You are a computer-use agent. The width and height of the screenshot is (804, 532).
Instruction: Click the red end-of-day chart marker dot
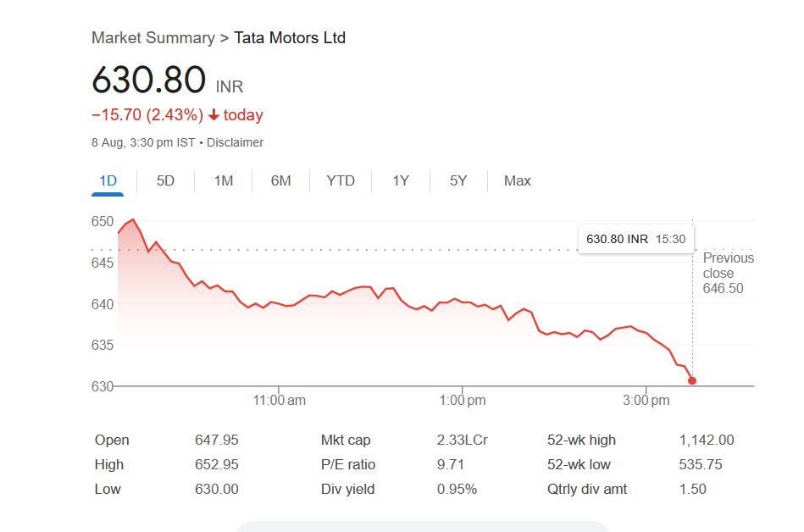692,380
